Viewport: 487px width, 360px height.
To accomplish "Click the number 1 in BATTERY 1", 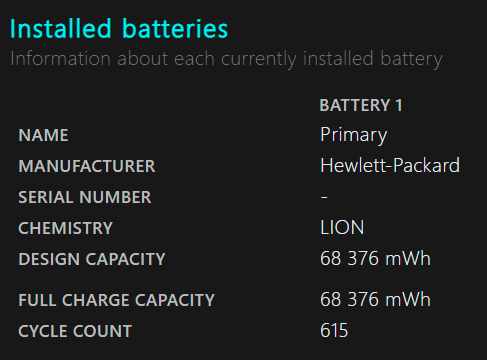I will coord(399,105).
